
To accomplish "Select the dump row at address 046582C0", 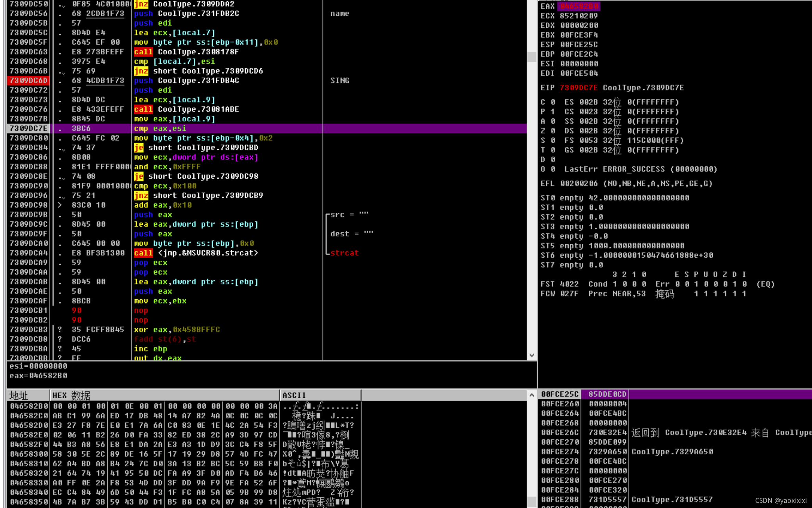I will click(28, 416).
